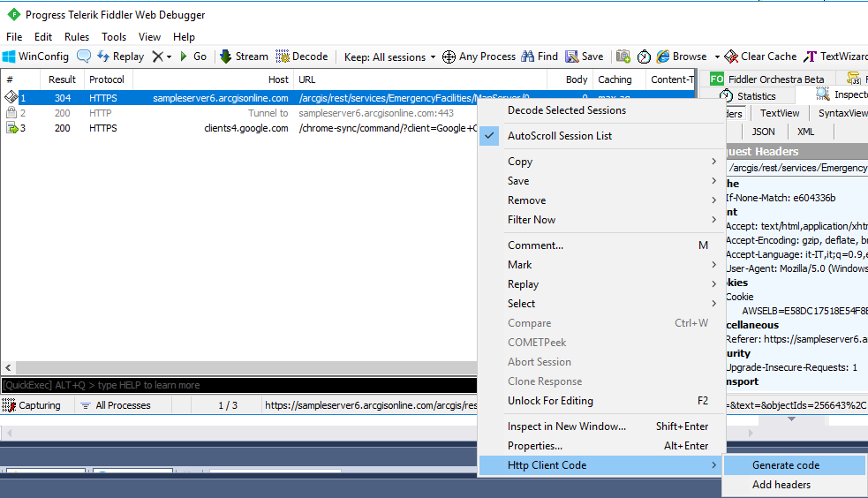
Task: Choose Add headers in submenu
Action: [x=795, y=485]
